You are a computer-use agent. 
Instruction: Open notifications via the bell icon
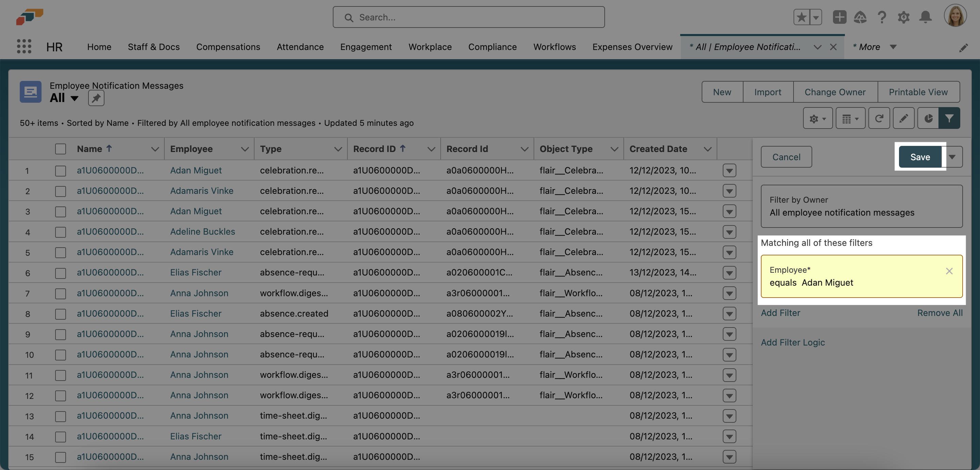coord(926,17)
